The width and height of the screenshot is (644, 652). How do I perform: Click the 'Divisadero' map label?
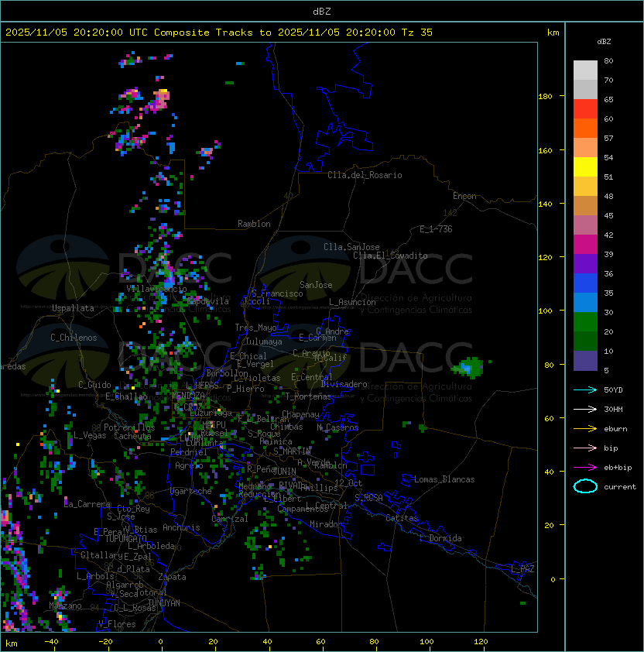pos(344,384)
